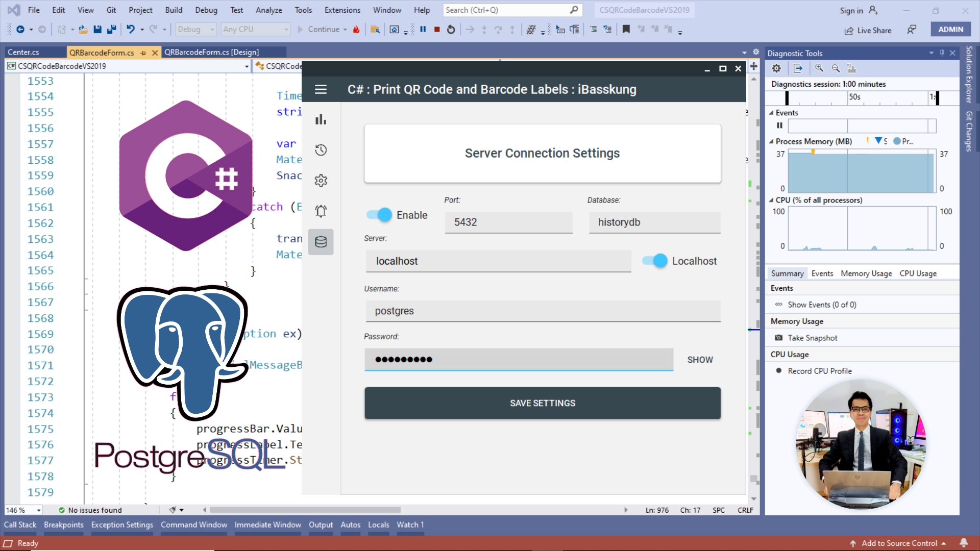980x551 pixels.
Task: Click the Hot Reload flame icon
Action: (x=356, y=30)
